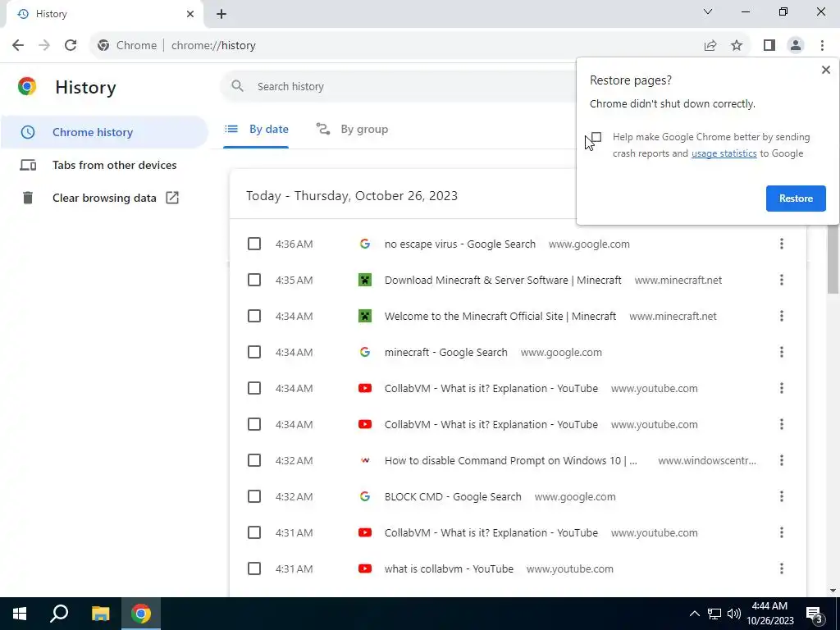
Task: Open the tab search chevron
Action: (708, 11)
